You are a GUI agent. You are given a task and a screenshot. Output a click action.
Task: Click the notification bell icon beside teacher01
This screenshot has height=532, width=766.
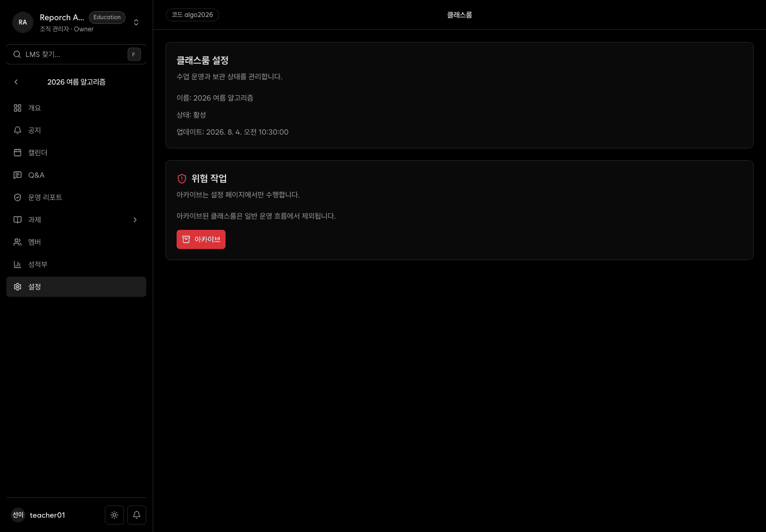click(137, 515)
